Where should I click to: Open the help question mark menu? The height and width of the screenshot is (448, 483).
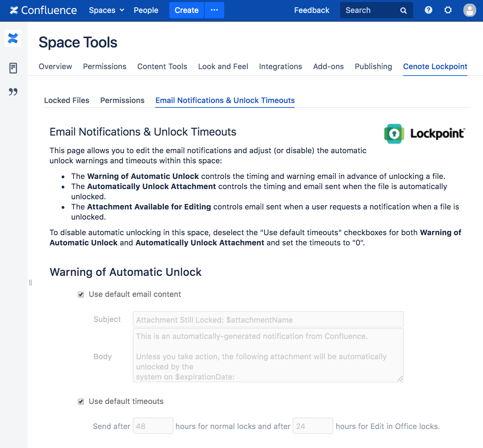428,10
